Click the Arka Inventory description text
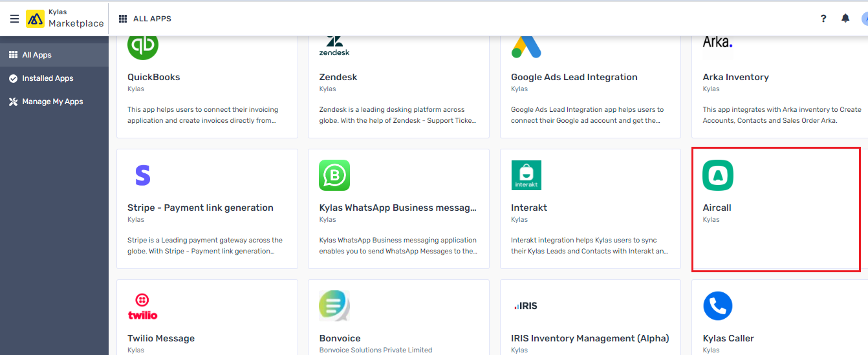868x355 pixels. click(x=782, y=115)
